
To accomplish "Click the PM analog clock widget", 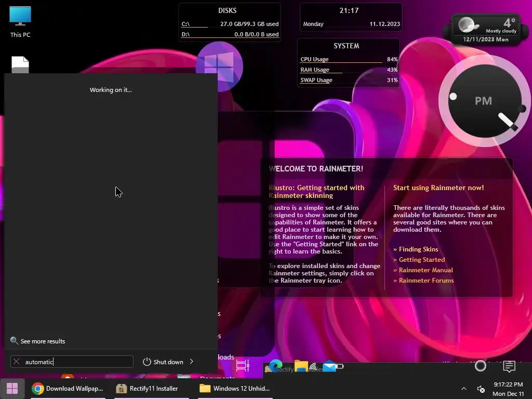I will pos(485,101).
